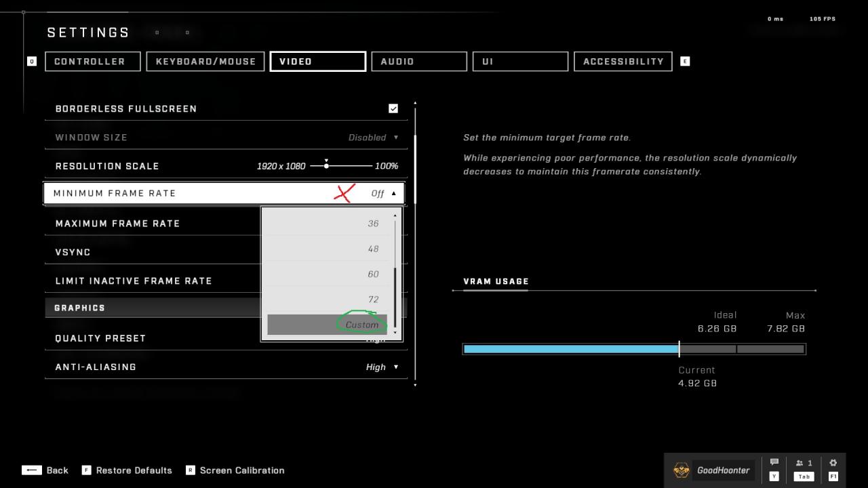Click the GoodHoonter player emblem

click(681, 470)
